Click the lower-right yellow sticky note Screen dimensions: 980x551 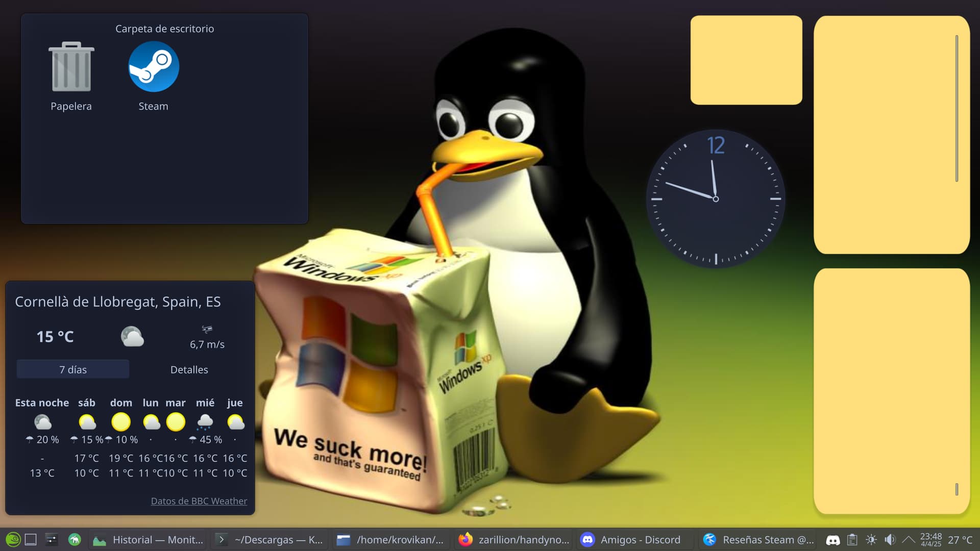(892, 391)
